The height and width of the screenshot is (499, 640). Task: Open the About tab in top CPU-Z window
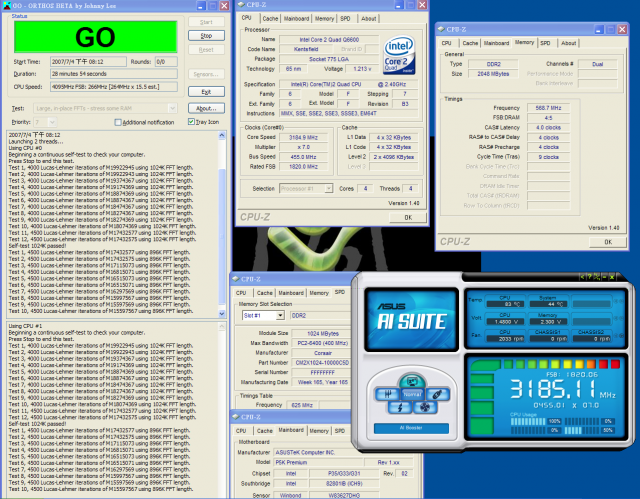click(x=369, y=18)
